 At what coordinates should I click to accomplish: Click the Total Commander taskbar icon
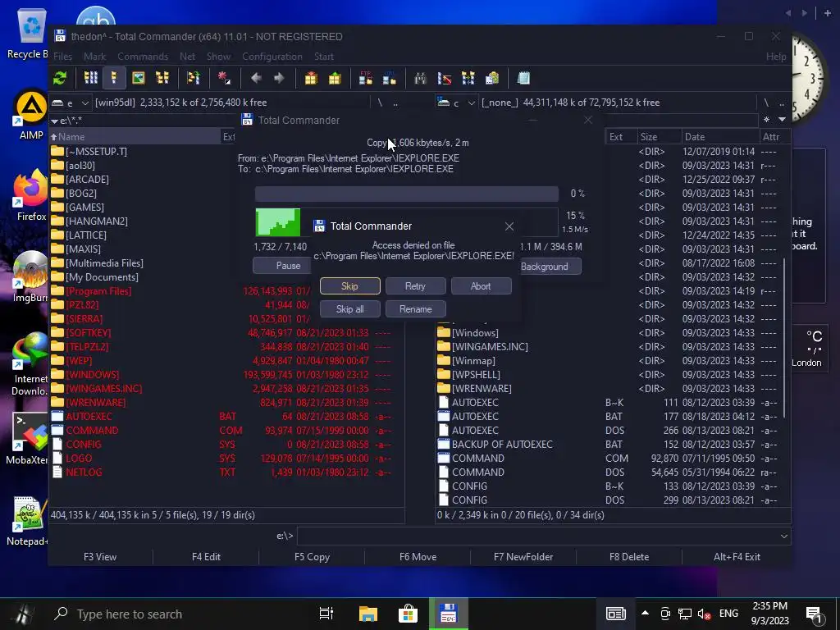448,614
